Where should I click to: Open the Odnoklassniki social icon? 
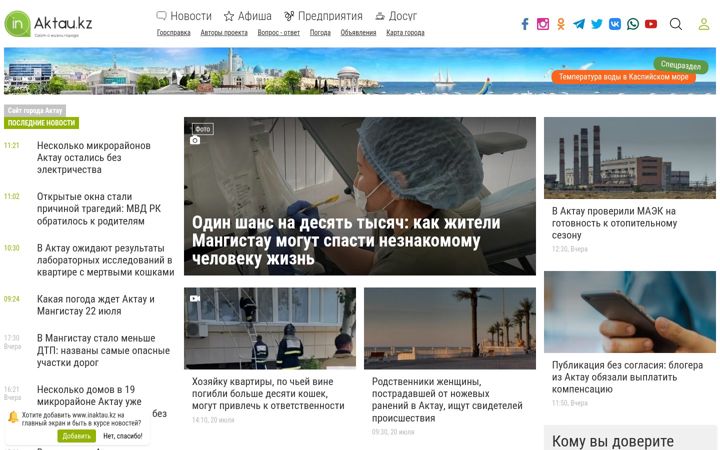point(561,24)
